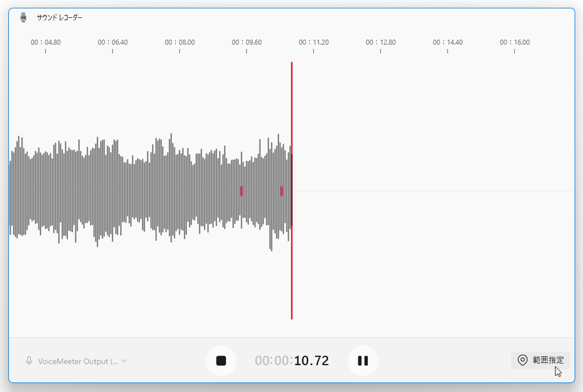Click the 00:11.20 timeline label
The image size is (583, 392).
[x=314, y=42]
